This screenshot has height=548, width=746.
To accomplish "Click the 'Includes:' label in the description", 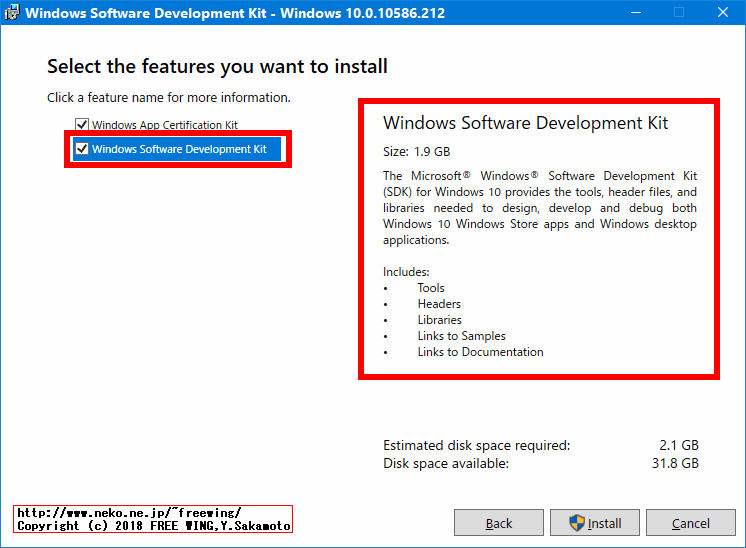I will pyautogui.click(x=406, y=272).
